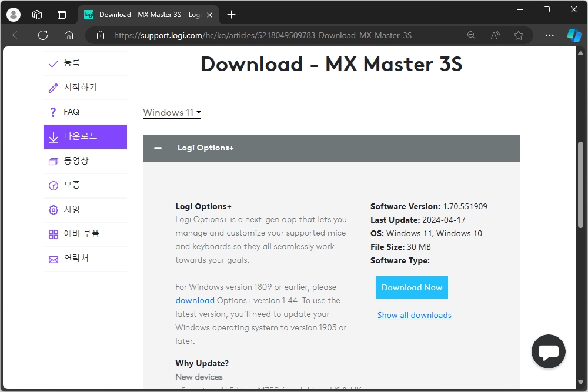Toggle the vertical tabs pane icon
This screenshot has height=392, width=588.
[62, 15]
